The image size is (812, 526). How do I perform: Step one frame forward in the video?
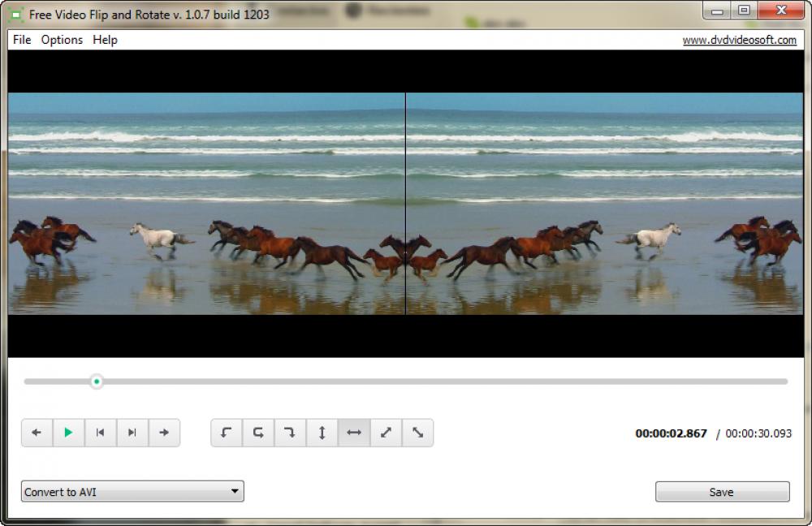click(164, 433)
